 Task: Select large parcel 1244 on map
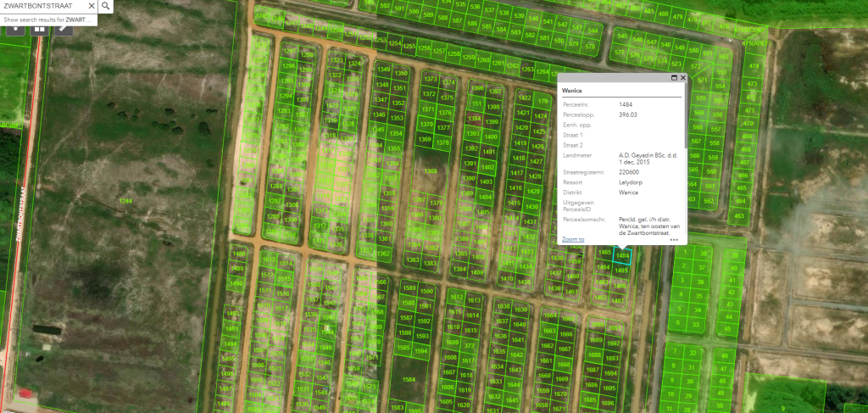click(x=126, y=200)
